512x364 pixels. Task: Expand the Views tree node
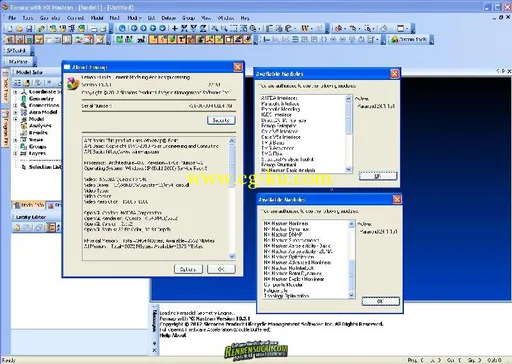tap(15, 140)
